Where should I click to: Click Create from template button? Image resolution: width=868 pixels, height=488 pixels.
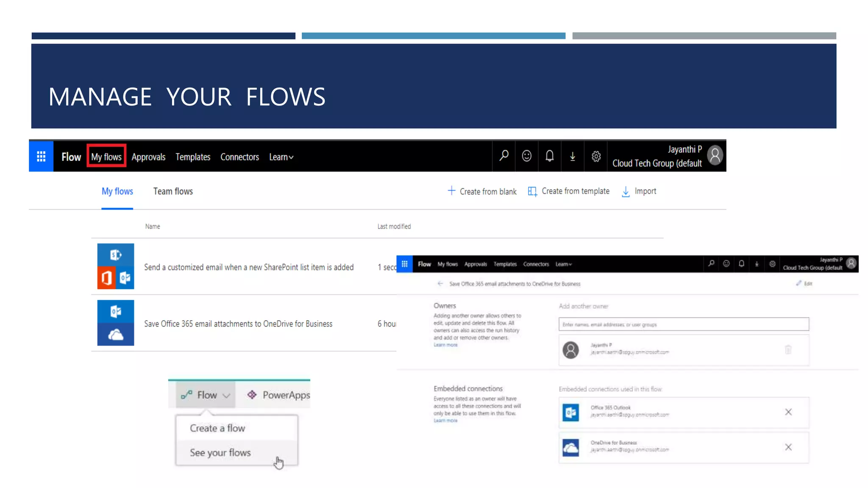[x=569, y=191]
